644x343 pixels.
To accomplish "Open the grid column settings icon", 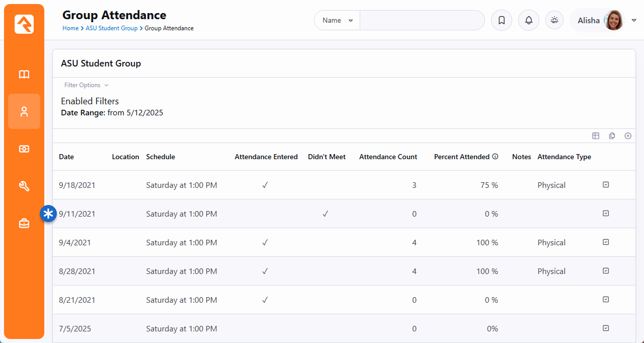I will point(596,136).
